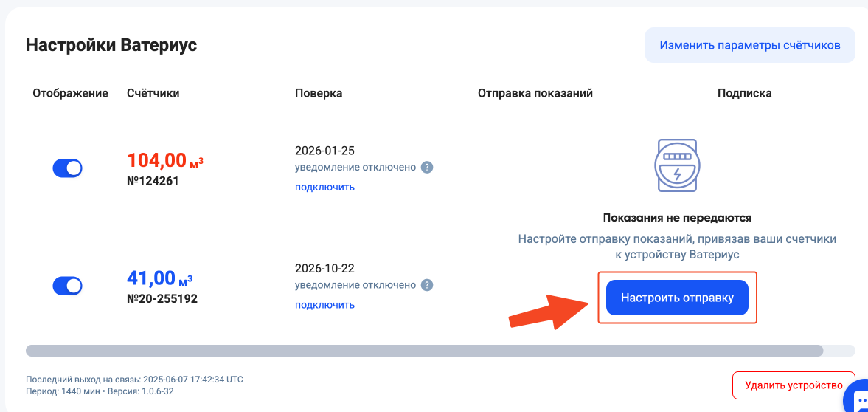Click help icon beside the 2026-01-25 notification status
Viewport: 868px width, 412px height.
click(426, 168)
